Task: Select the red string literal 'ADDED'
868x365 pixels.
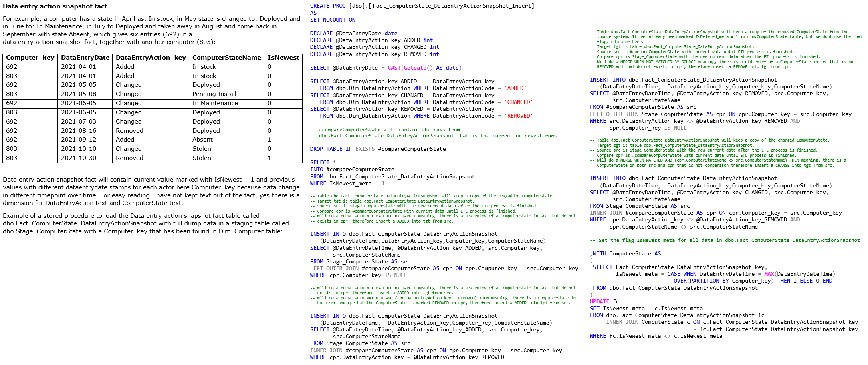Action: tap(515, 88)
